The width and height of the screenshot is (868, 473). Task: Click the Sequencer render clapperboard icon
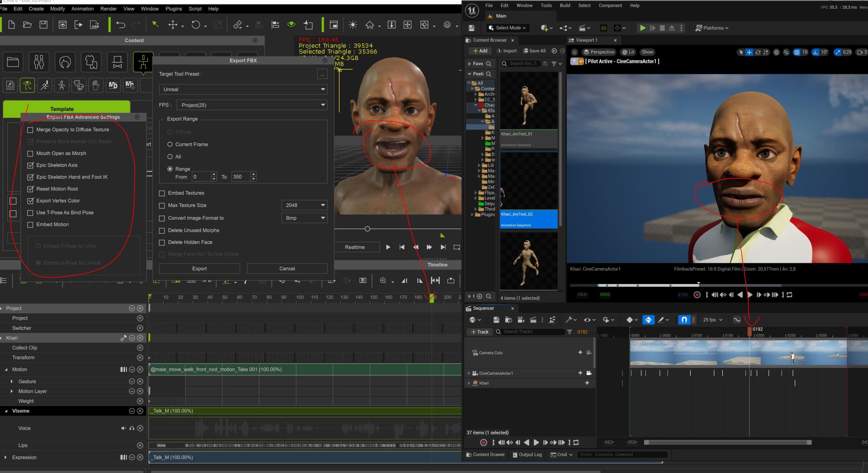tap(533, 320)
